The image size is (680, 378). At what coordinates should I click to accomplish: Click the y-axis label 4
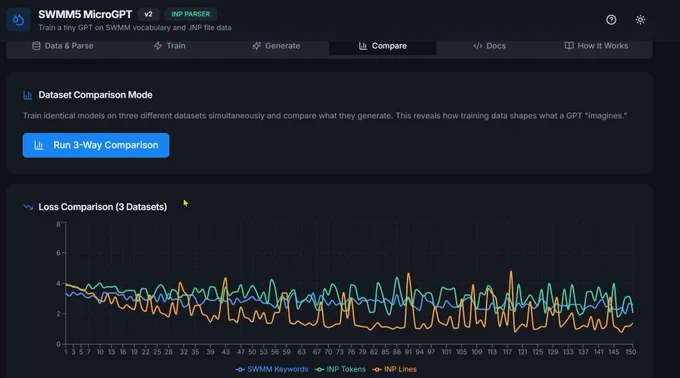[59, 284]
